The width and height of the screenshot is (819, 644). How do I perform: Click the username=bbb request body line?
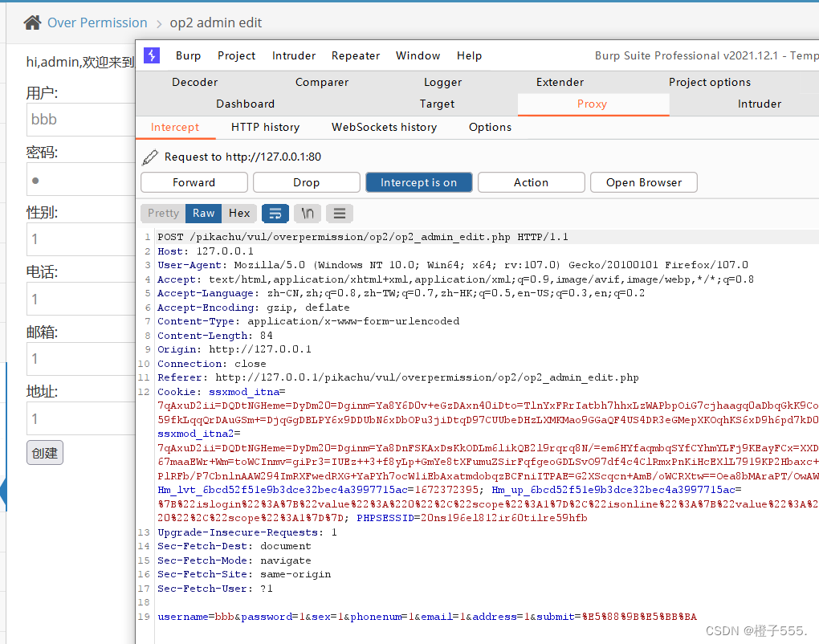point(427,617)
